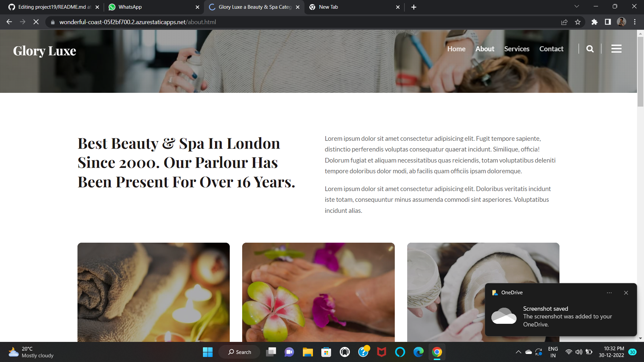Click the page vertical scrollbar thumb

(640, 72)
